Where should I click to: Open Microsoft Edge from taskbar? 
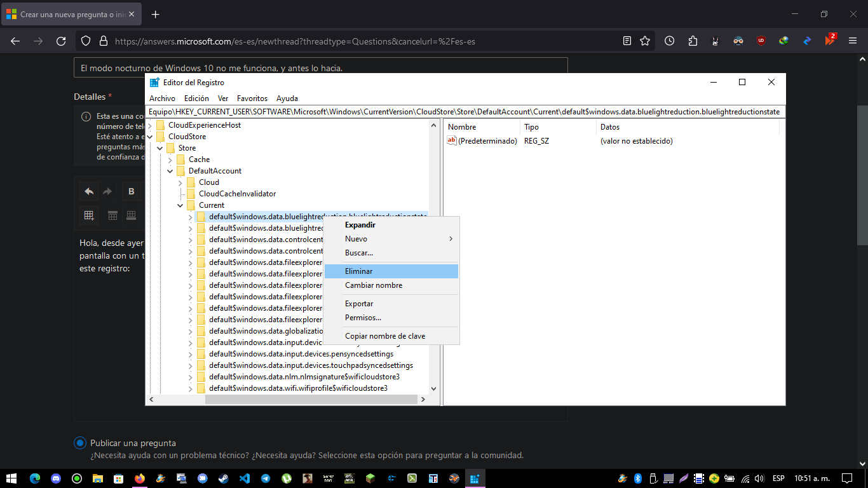click(35, 478)
